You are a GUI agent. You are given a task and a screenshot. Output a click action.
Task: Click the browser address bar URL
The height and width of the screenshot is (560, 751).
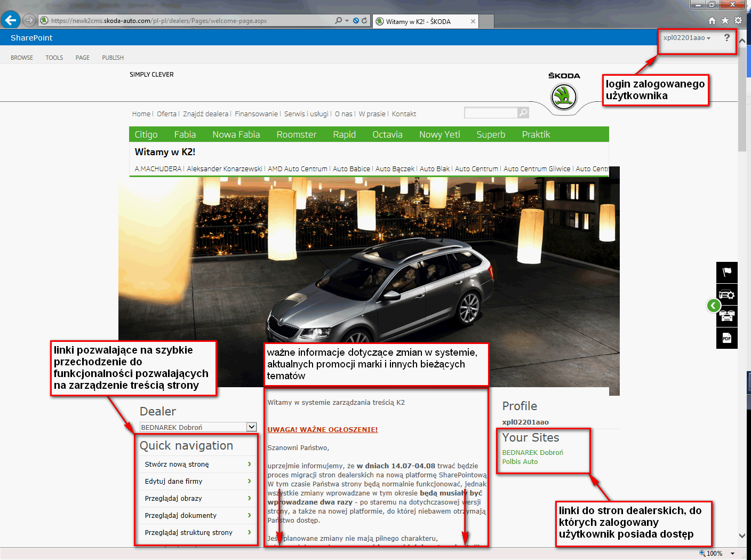coord(159,21)
